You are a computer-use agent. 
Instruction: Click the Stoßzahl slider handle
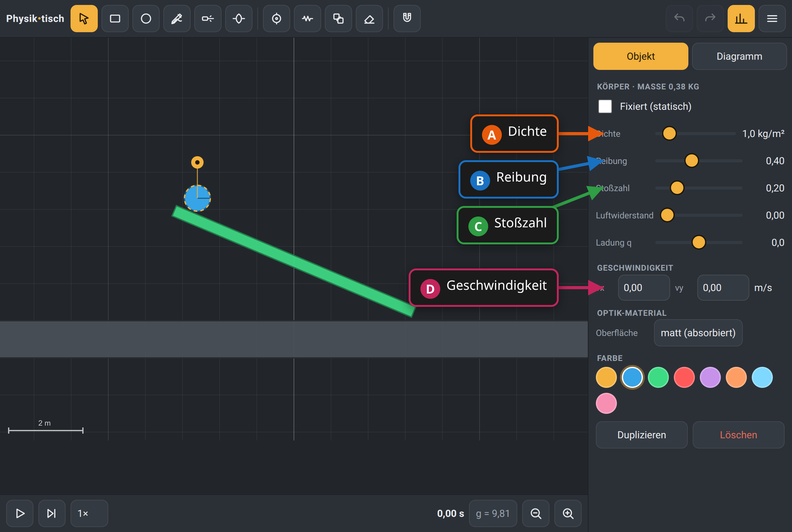click(x=677, y=188)
